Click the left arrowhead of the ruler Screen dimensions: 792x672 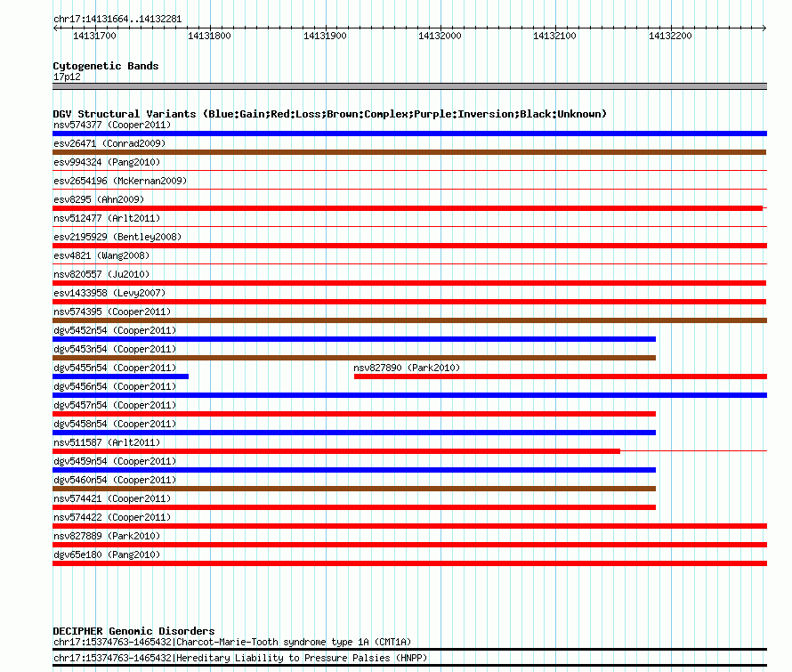point(55,28)
